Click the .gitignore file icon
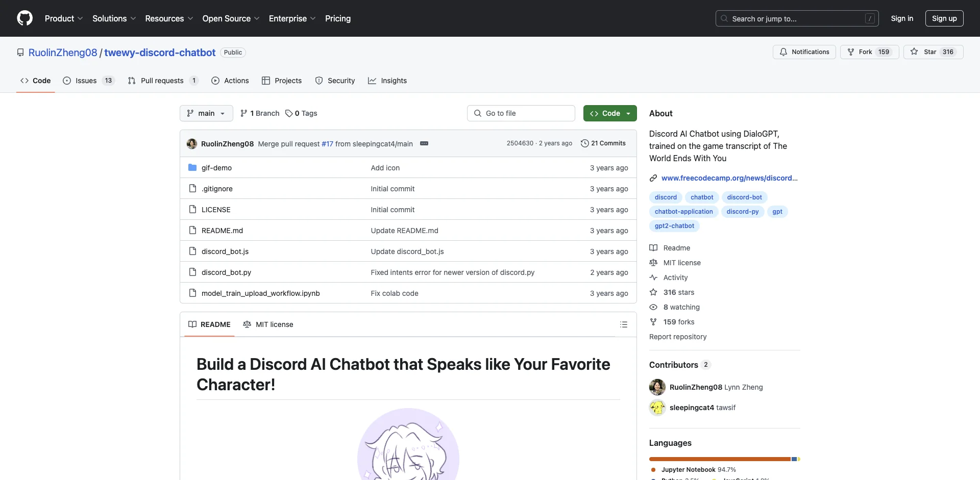The width and height of the screenshot is (980, 480). (192, 188)
